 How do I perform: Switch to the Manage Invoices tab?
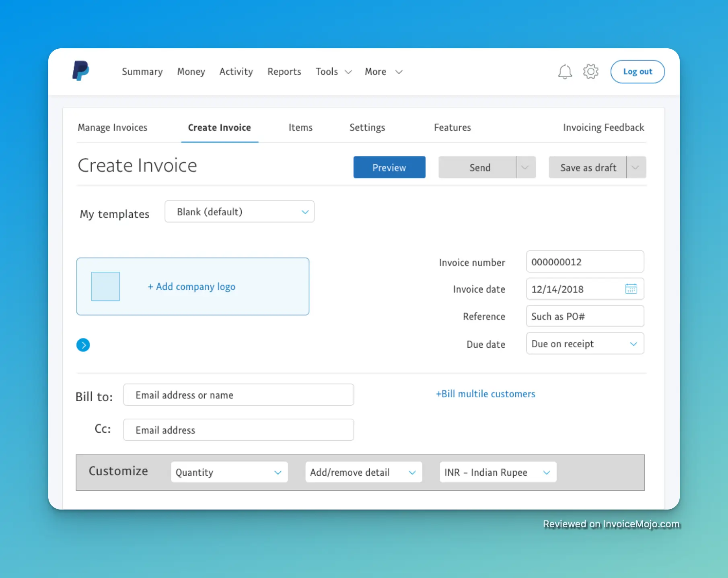[x=113, y=127]
